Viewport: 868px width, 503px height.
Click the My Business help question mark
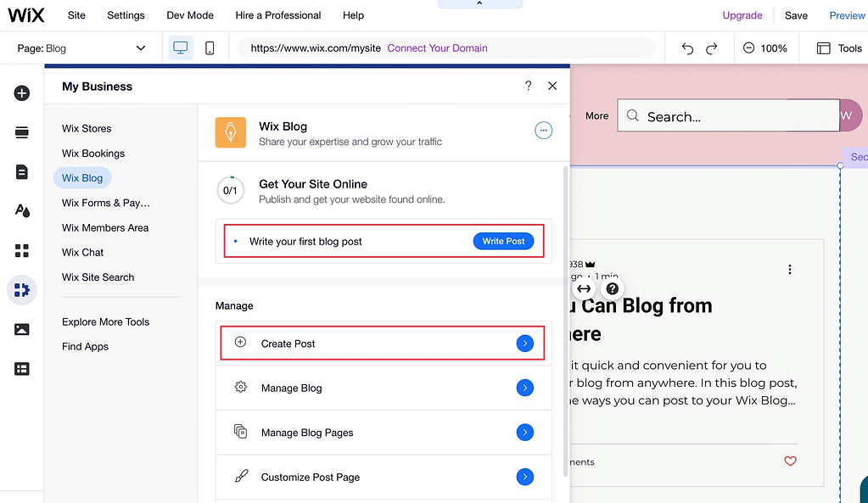[528, 86]
